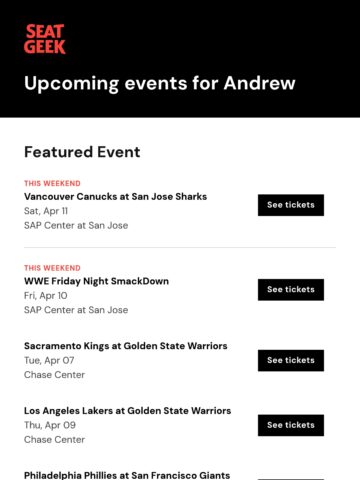Open Los Angeles Lakers at Golden State Warriors title
360x480 pixels.
coord(127,411)
